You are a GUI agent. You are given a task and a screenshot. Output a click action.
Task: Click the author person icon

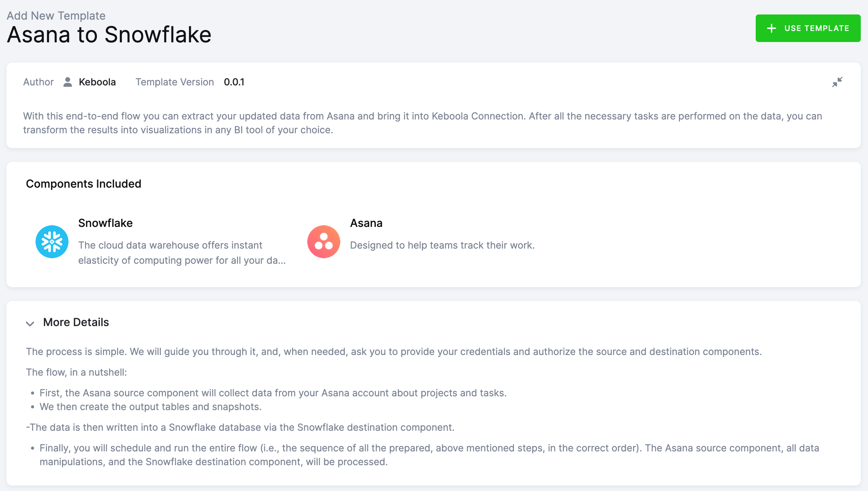[x=68, y=82]
